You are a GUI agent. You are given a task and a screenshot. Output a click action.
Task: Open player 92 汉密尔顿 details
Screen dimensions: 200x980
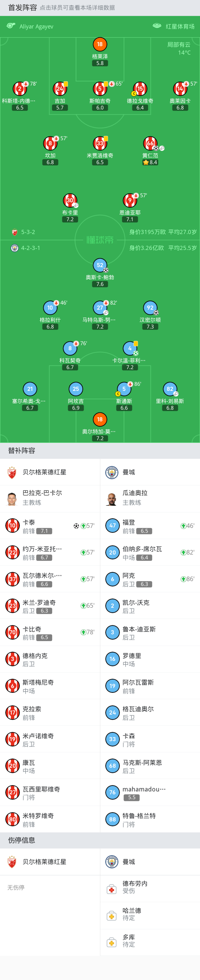pyautogui.click(x=150, y=308)
